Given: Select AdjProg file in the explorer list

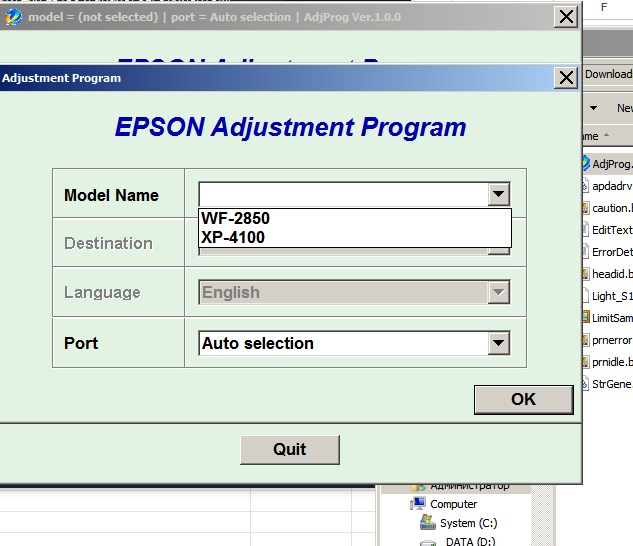Looking at the screenshot, I should [608, 164].
